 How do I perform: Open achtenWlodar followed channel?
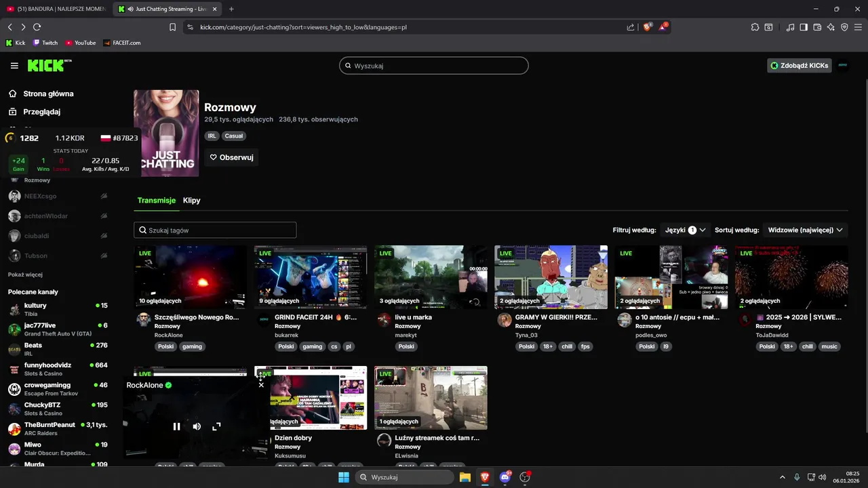58,216
